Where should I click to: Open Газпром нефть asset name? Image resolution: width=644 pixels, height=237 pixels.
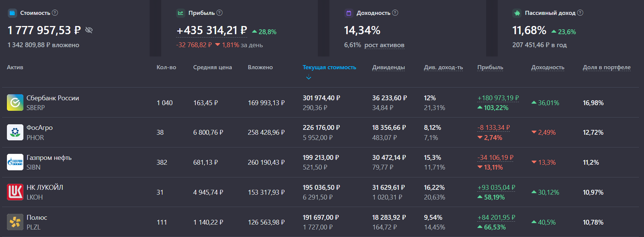[49, 158]
